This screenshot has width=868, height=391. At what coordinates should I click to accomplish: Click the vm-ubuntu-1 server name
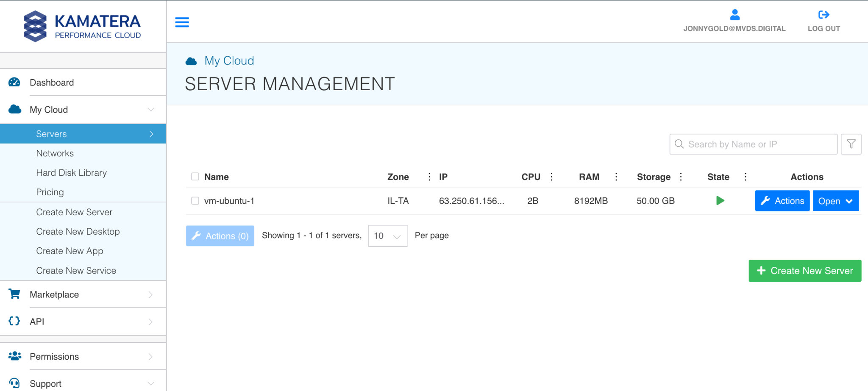tap(229, 201)
